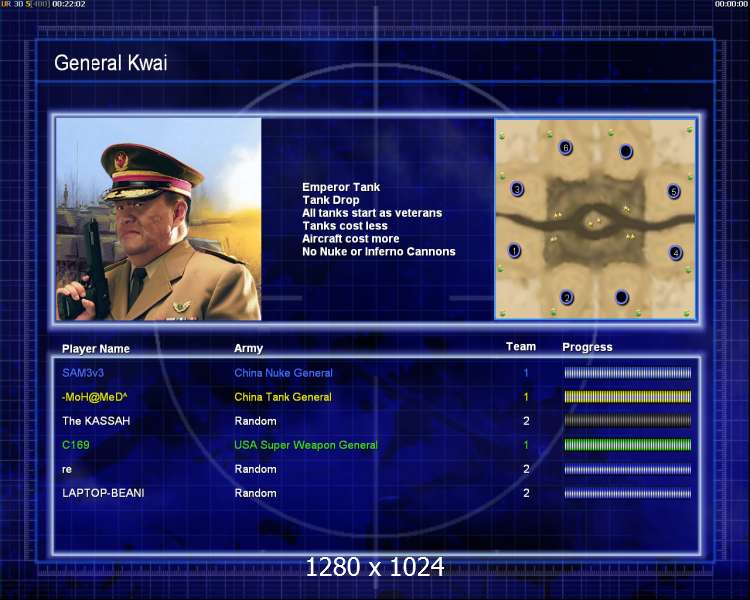
Task: Click C169's team number 1
Action: (x=526, y=445)
